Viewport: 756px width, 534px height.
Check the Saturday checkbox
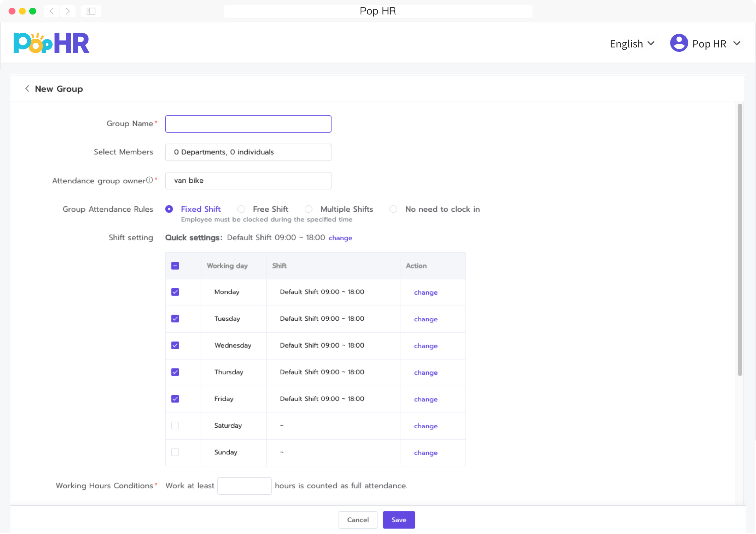175,425
